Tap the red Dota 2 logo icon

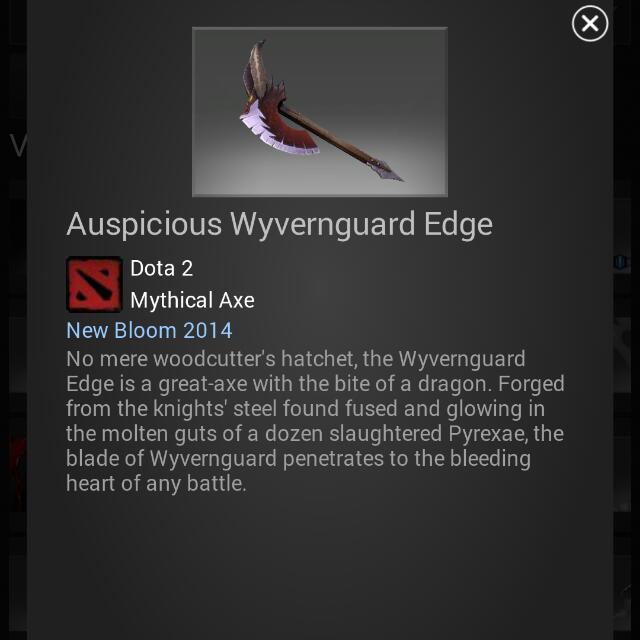[94, 284]
